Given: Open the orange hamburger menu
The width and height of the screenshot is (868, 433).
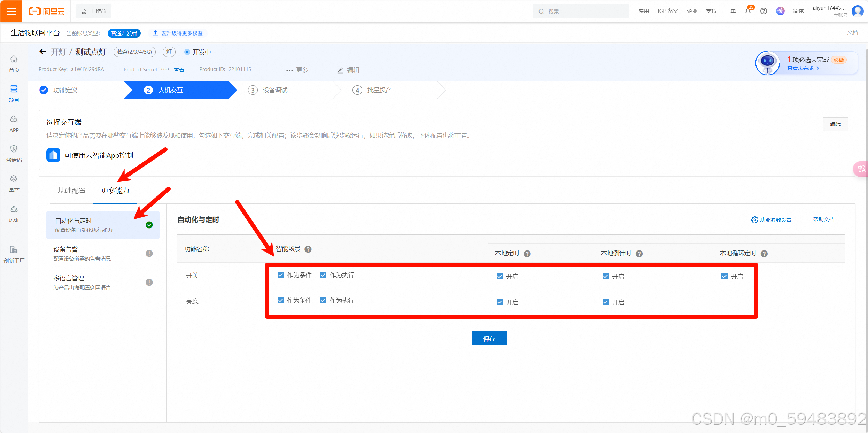Looking at the screenshot, I should [11, 11].
